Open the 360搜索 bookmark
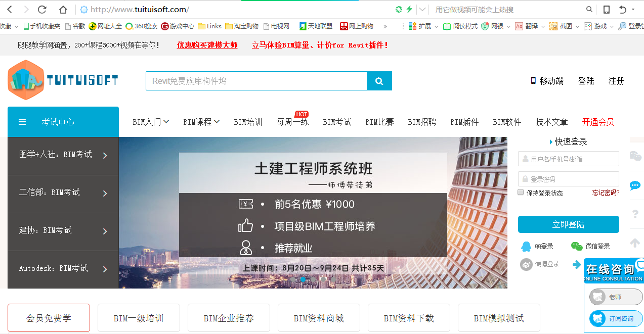This screenshot has height=334, width=644. point(142,26)
